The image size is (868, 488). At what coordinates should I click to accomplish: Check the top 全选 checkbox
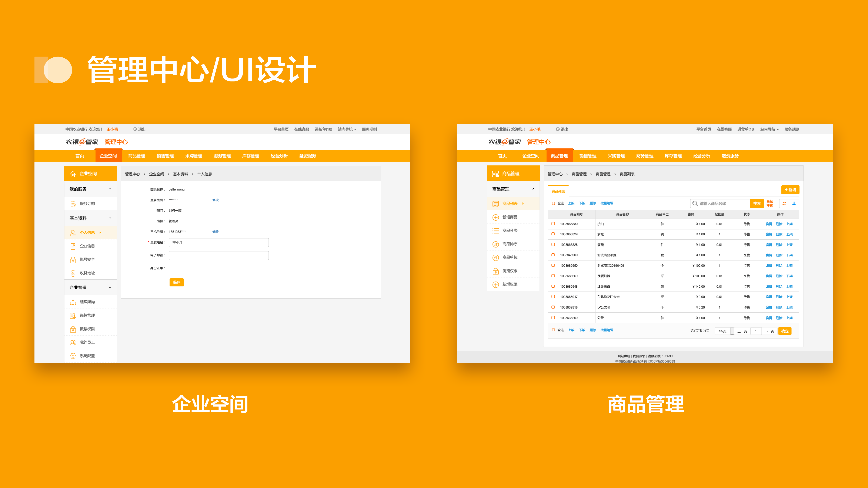(x=553, y=203)
